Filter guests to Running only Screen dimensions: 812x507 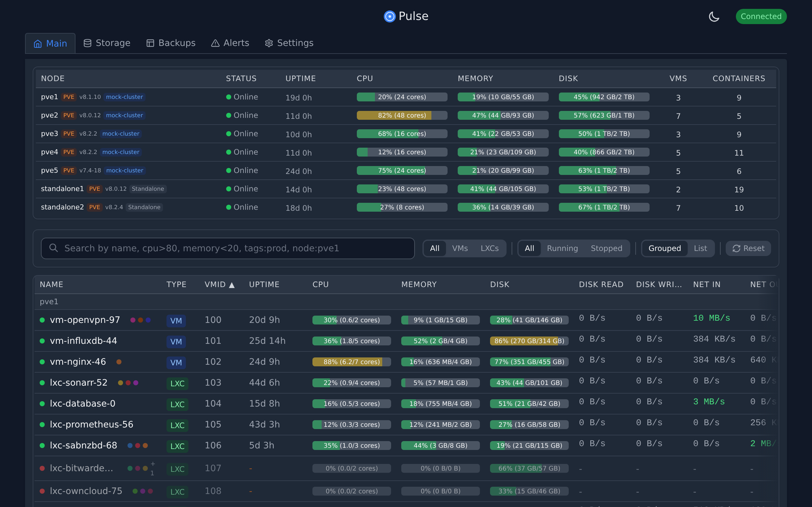point(562,248)
